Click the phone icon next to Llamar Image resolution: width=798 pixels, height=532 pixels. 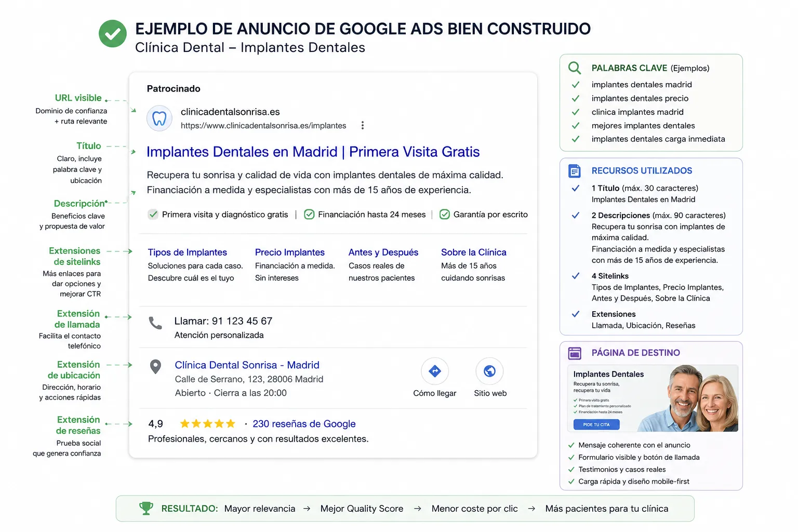(155, 323)
